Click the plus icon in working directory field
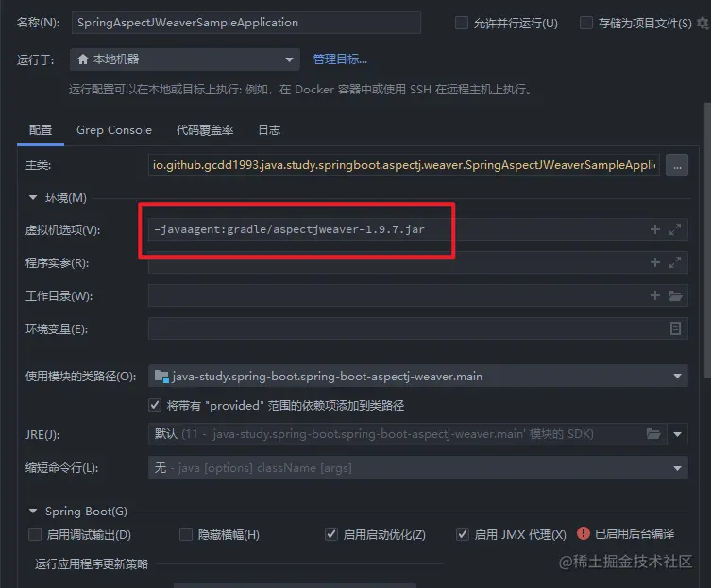This screenshot has height=588, width=711. (x=654, y=295)
